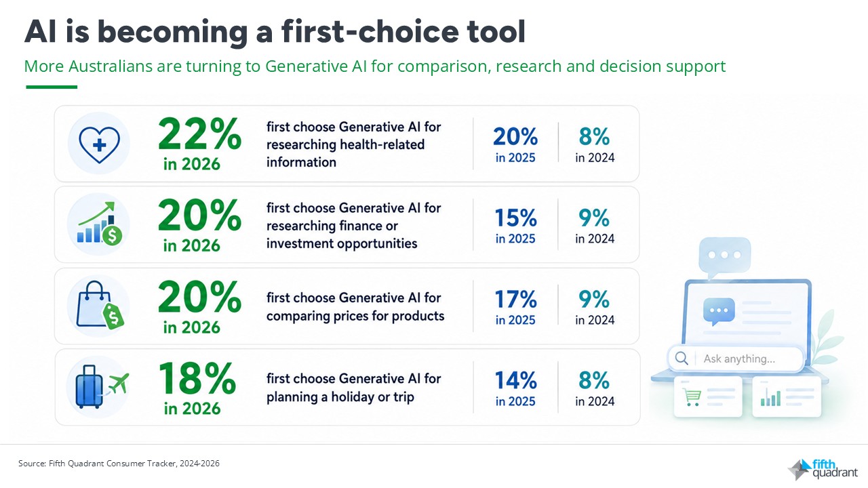The image size is (868, 488).
Task: Click the comparing prices for products description
Action: tap(355, 307)
